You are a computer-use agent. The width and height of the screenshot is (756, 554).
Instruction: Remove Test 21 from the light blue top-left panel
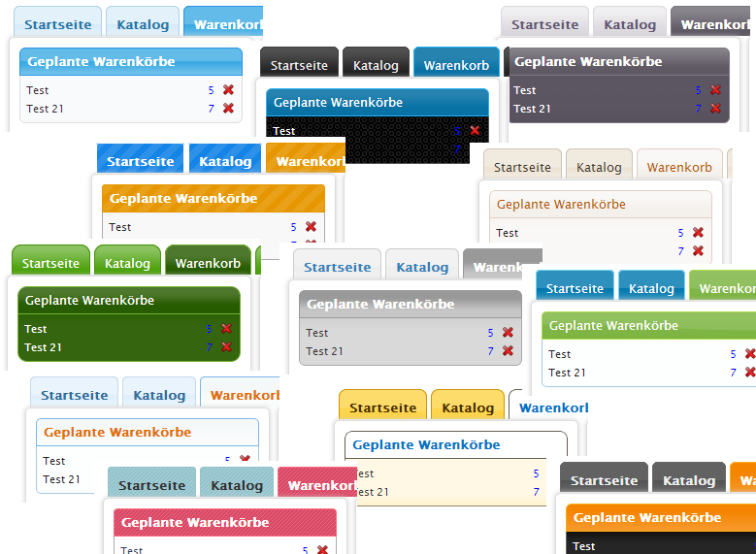pos(228,109)
